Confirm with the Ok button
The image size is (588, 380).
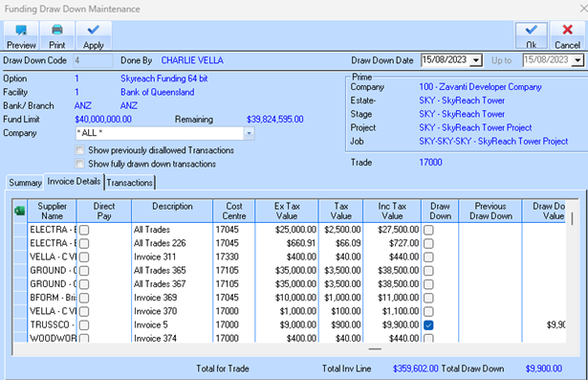tap(531, 35)
